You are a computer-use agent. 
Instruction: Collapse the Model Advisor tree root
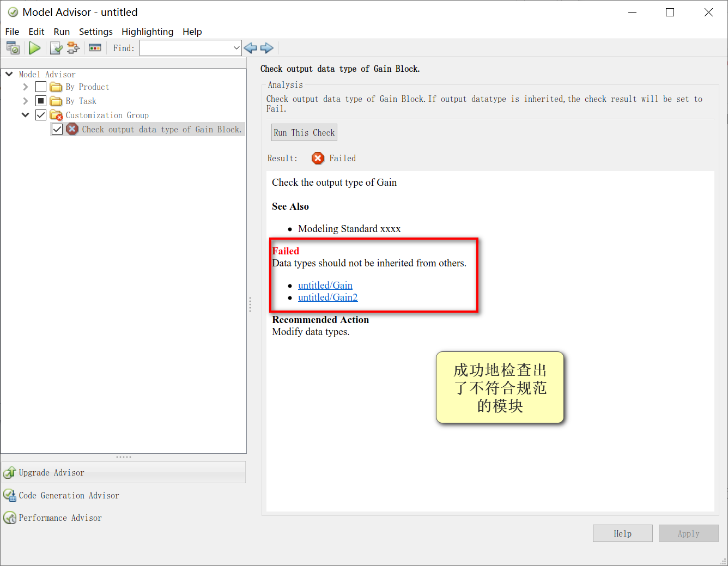coord(9,74)
